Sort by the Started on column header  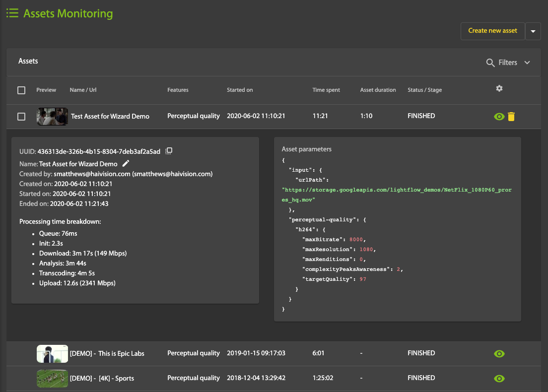(x=240, y=90)
